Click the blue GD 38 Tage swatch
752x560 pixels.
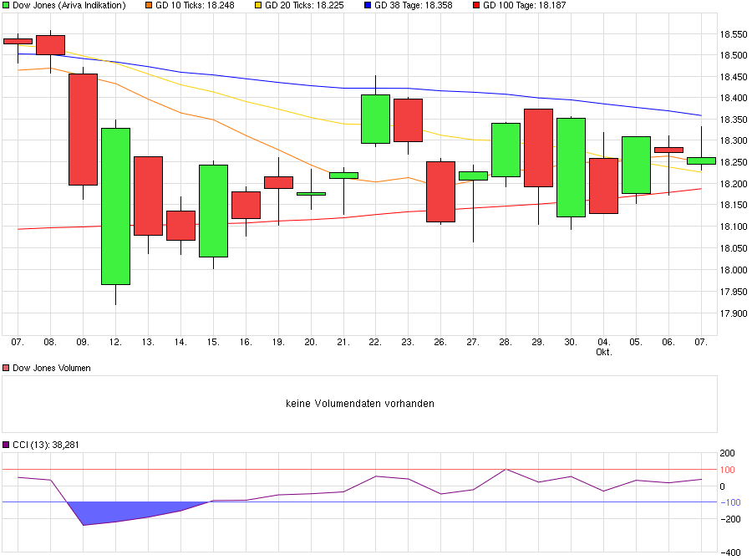(x=368, y=5)
